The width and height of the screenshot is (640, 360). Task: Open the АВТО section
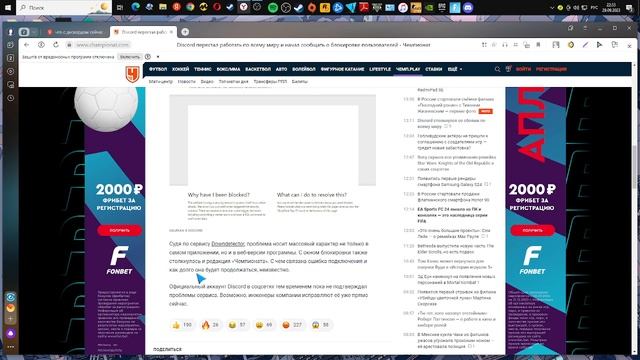pos(282,69)
